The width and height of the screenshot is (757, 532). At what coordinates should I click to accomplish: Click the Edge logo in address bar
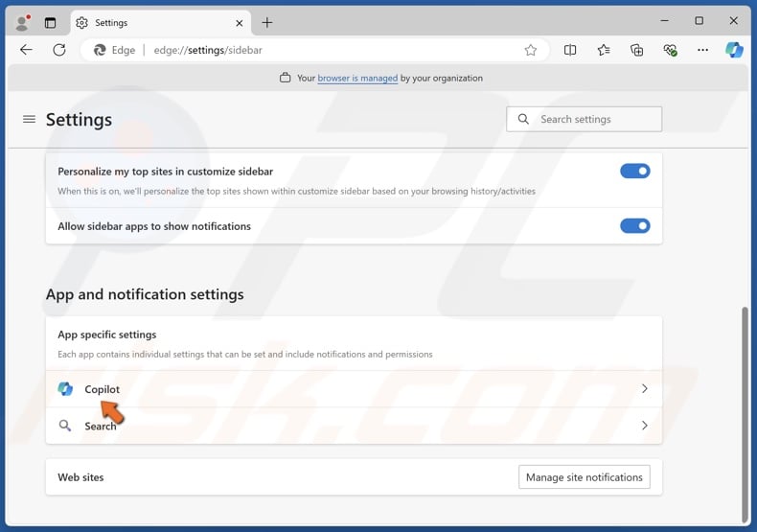pos(100,50)
